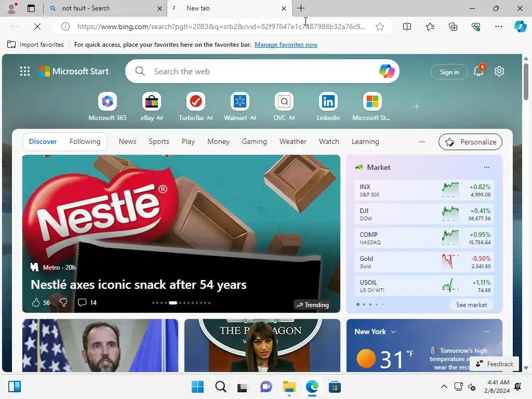
Task: Select the active carousel slide indicator
Action: click(x=173, y=303)
